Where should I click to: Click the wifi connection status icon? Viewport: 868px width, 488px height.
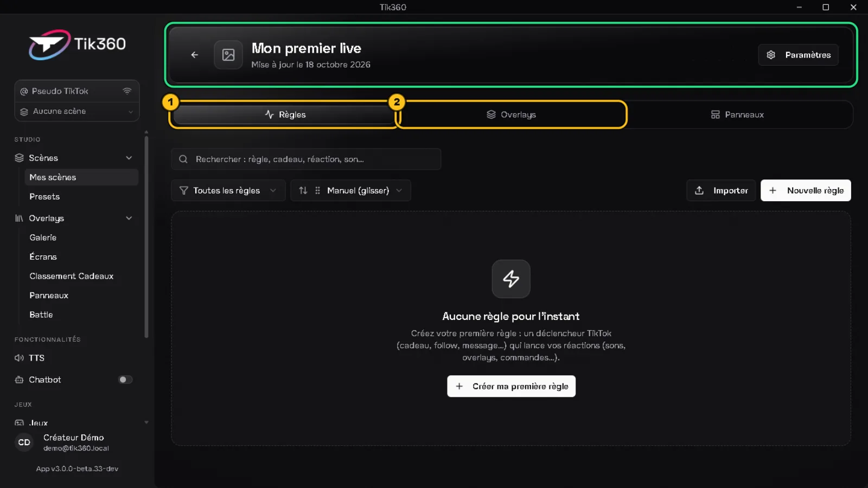tap(127, 91)
